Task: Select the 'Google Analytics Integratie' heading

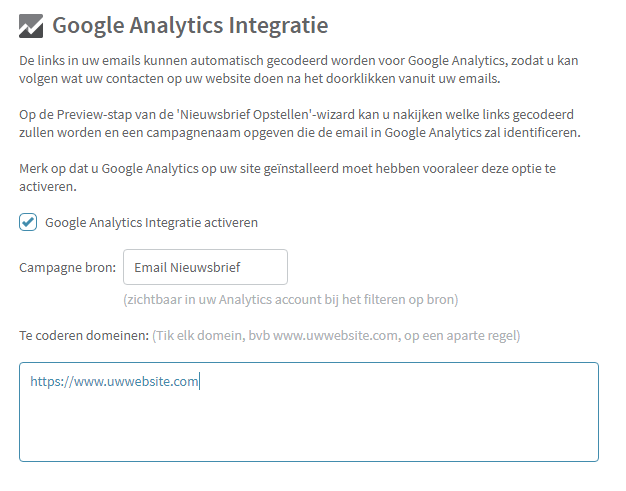Action: coord(190,26)
